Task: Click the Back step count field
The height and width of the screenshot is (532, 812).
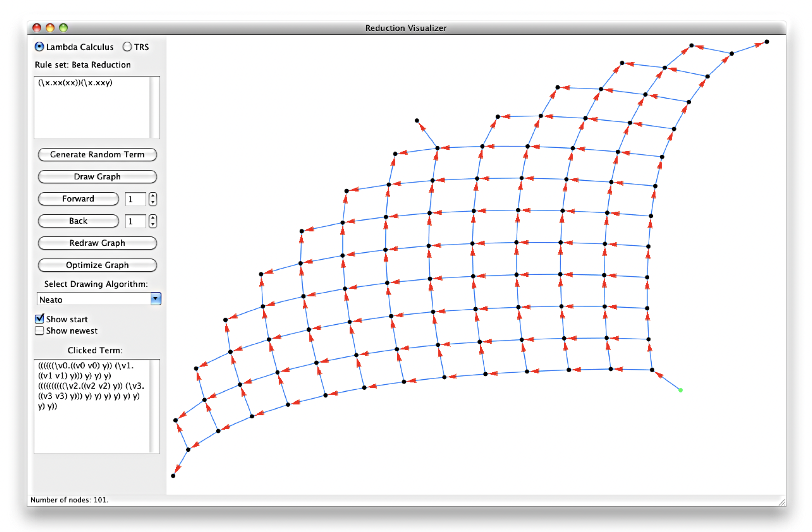Action: click(135, 221)
